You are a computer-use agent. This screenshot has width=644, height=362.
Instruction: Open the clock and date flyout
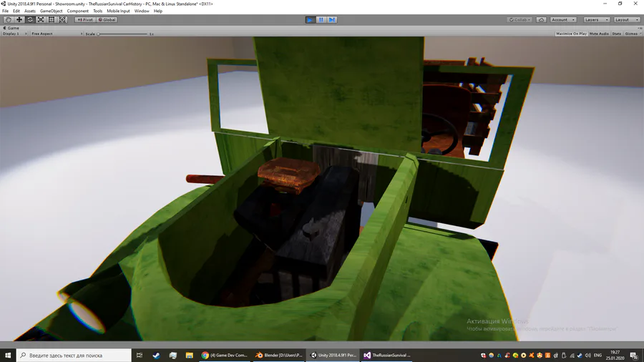[x=615, y=356]
